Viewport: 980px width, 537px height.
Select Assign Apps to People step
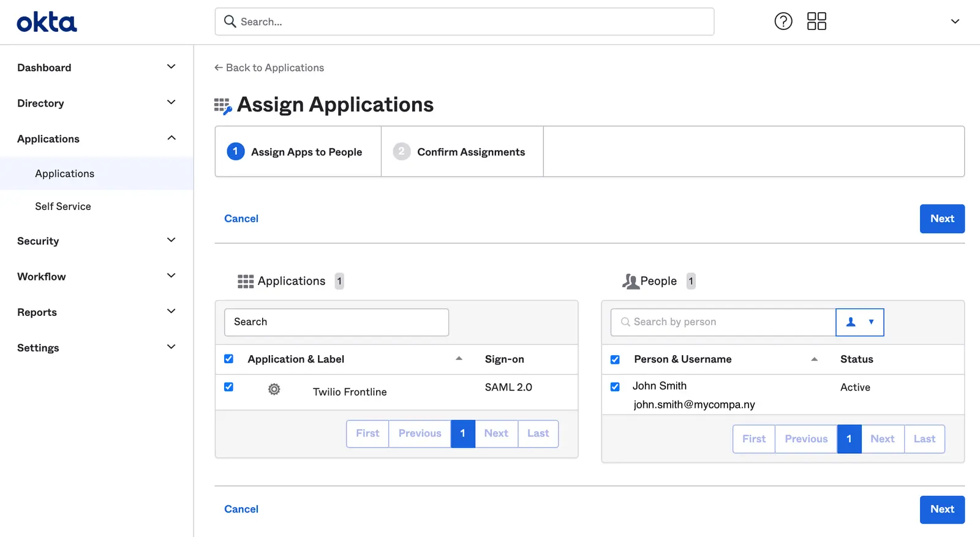click(x=298, y=152)
